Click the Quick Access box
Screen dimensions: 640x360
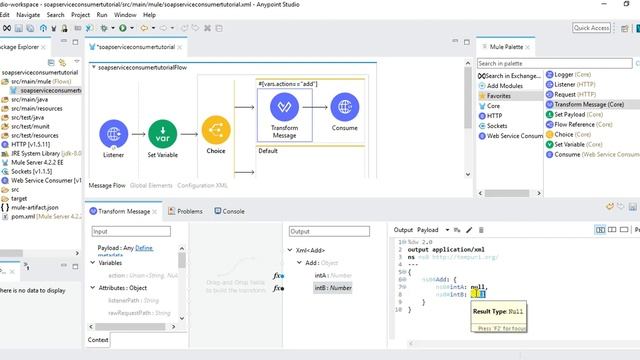(591, 28)
